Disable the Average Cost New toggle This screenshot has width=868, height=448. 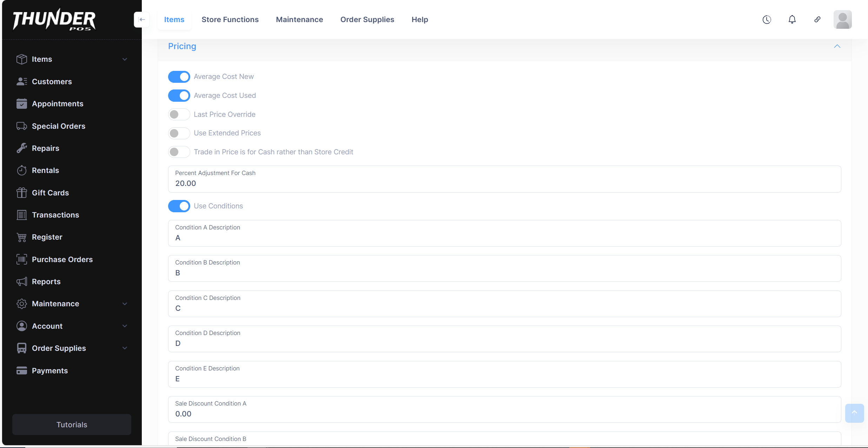pyautogui.click(x=179, y=77)
